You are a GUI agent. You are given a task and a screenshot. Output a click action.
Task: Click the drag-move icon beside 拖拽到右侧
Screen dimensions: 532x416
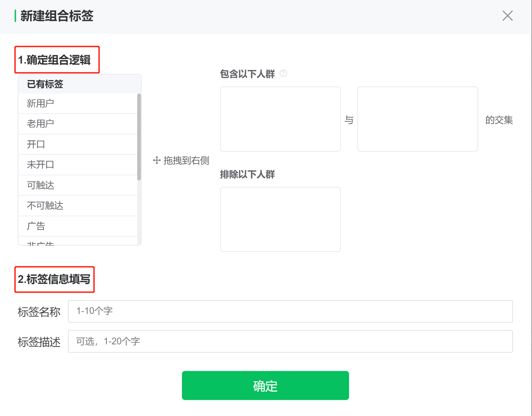coord(157,160)
